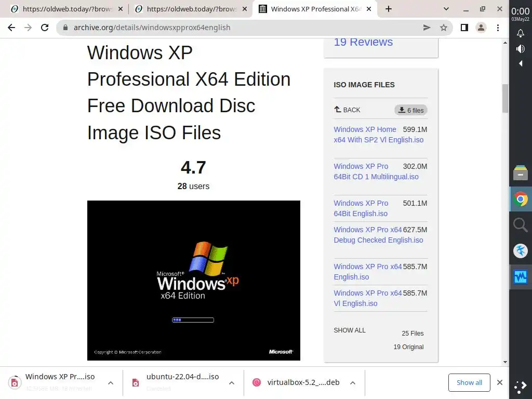The image size is (532, 399).
Task: Click the page vertical scrollbar thumb
Action: (x=505, y=98)
